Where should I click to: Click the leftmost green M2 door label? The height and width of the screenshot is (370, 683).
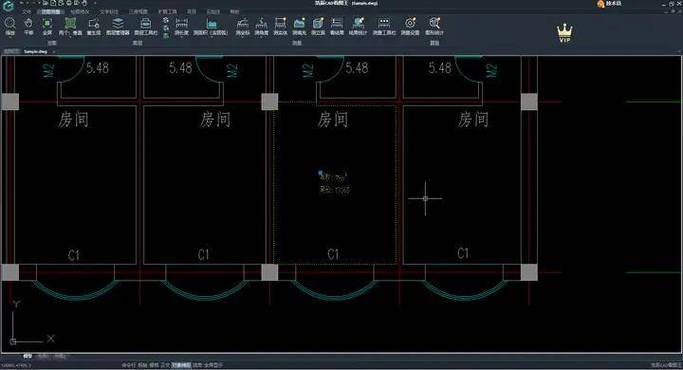49,71
